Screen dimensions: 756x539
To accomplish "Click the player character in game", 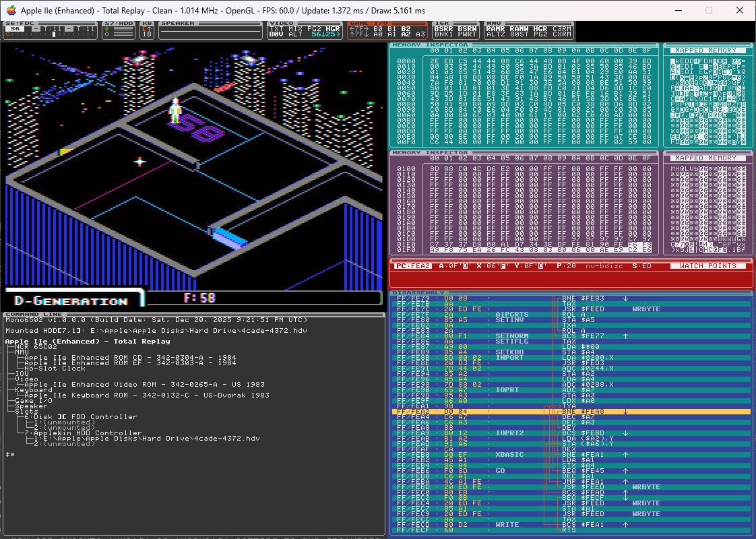I will click(x=175, y=111).
